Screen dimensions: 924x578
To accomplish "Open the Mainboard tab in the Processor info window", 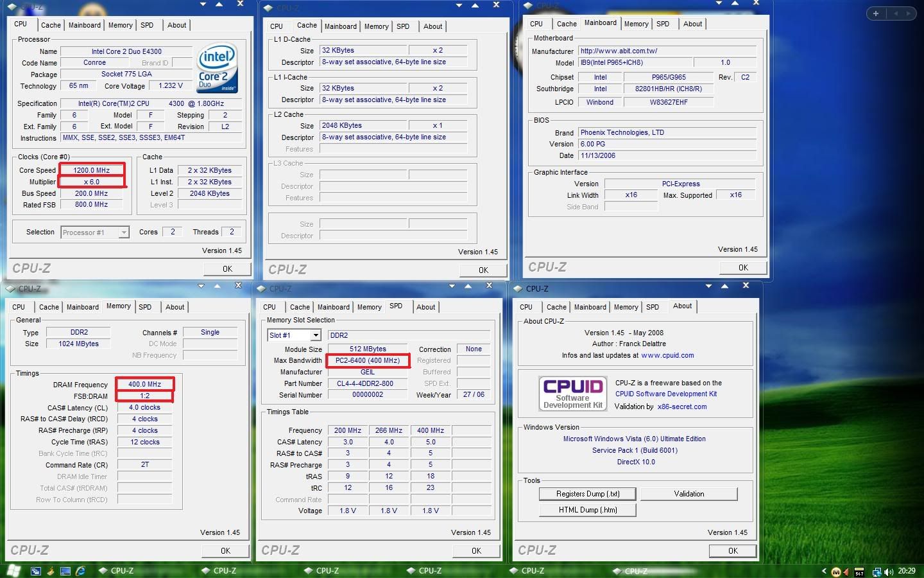I will [x=85, y=25].
